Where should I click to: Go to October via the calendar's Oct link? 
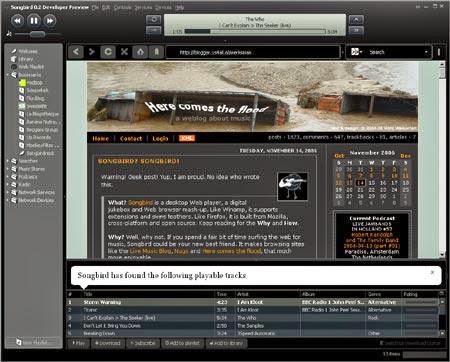pyautogui.click(x=339, y=156)
